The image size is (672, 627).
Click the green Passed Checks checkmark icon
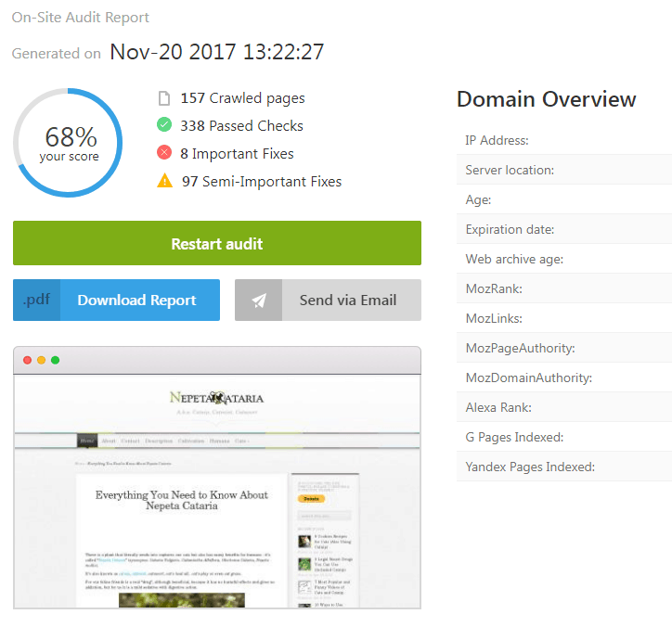164,126
